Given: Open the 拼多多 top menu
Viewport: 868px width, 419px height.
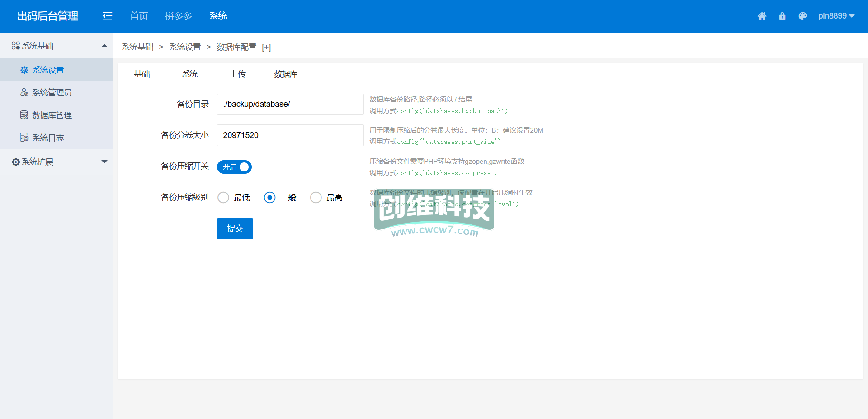Looking at the screenshot, I should (179, 16).
